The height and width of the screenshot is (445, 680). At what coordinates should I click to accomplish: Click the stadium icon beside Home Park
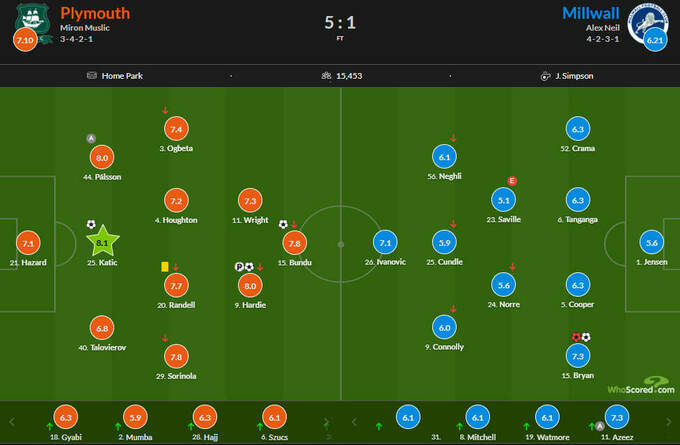coord(92,75)
